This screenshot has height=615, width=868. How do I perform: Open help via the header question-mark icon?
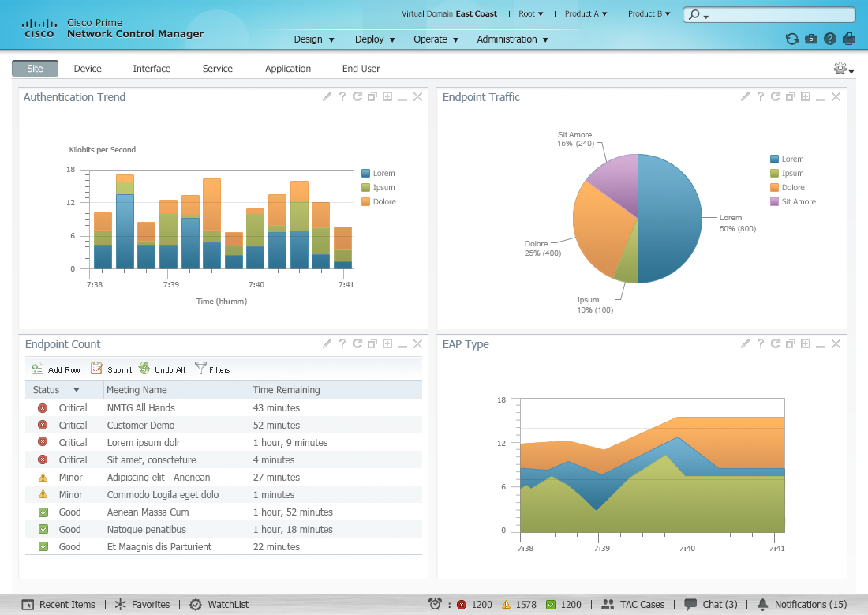click(x=830, y=39)
